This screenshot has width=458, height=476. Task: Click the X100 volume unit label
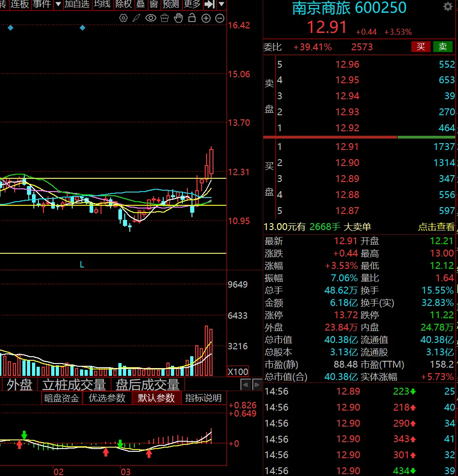[x=238, y=372]
